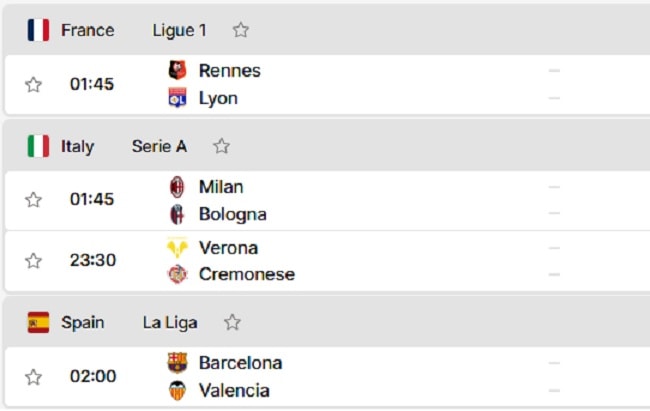Open the Serie A league link

(160, 146)
